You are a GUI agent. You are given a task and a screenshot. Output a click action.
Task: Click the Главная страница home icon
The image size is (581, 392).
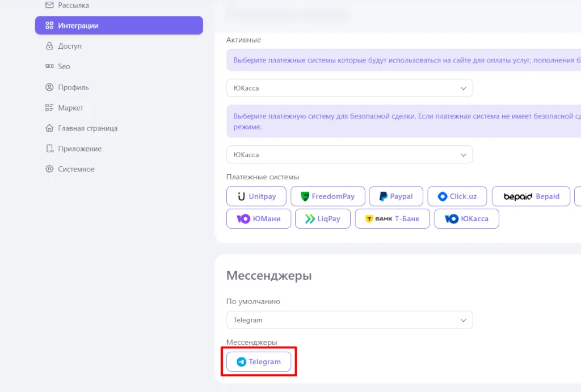point(49,128)
